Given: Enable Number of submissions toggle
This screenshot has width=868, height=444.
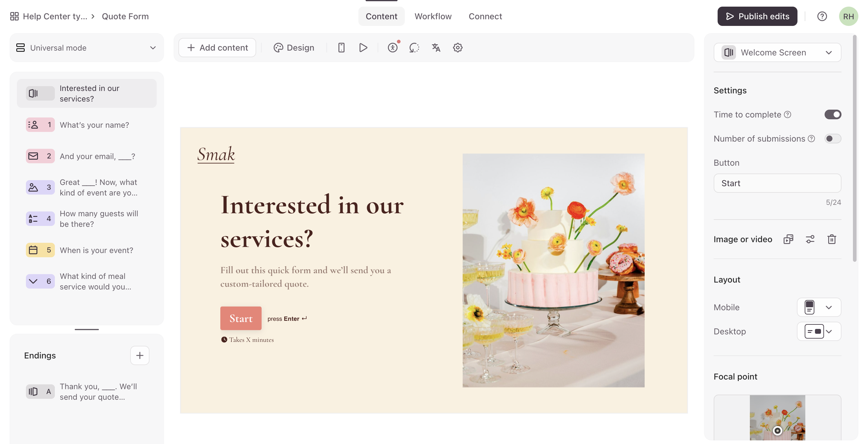Looking at the screenshot, I should click(x=832, y=139).
